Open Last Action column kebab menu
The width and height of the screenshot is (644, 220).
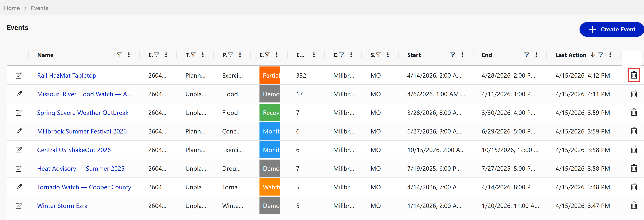pos(610,55)
